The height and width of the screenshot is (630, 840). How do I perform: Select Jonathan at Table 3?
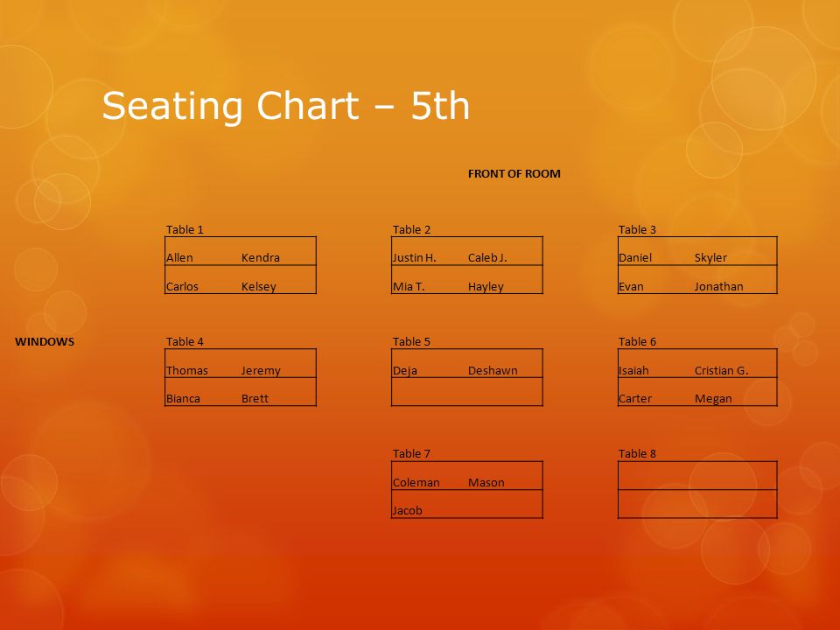pyautogui.click(x=719, y=287)
